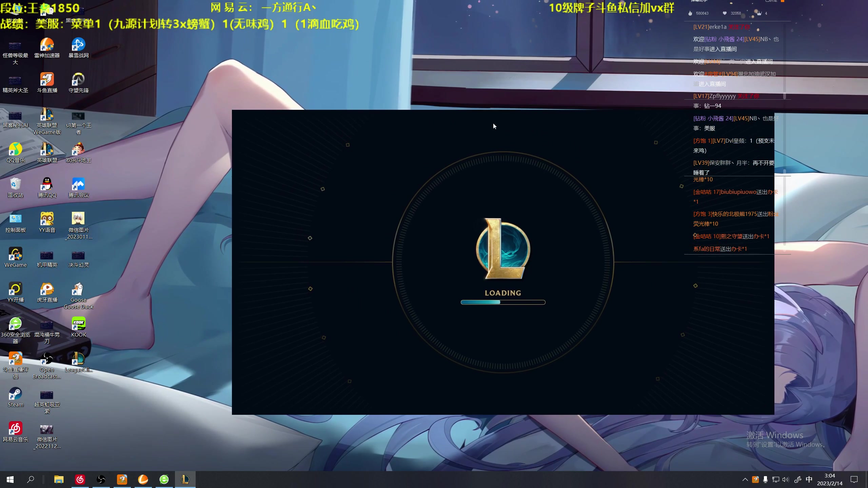This screenshot has width=868, height=488.
Task: Open the 网易云音乐 desktop shortcut
Action: [15, 432]
